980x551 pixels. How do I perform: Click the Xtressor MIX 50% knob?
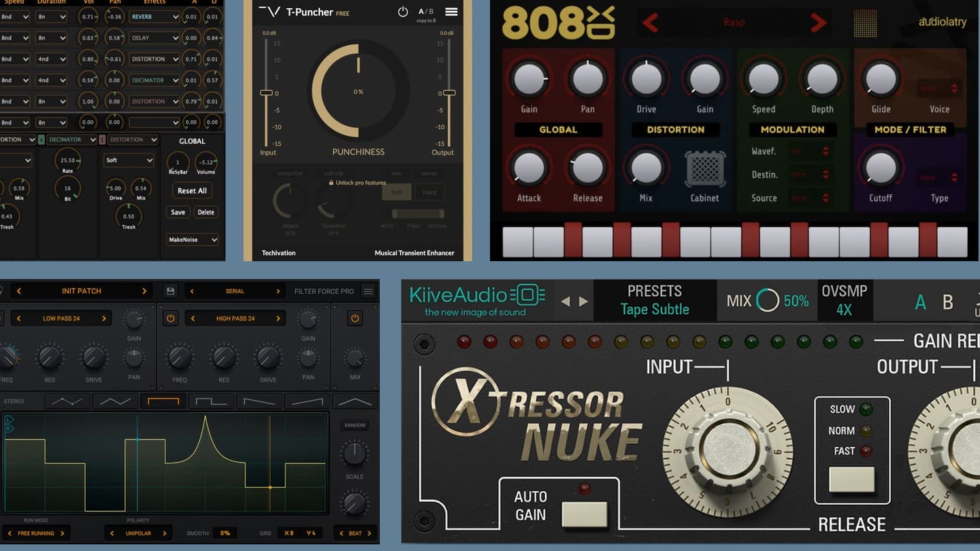pyautogui.click(x=768, y=300)
